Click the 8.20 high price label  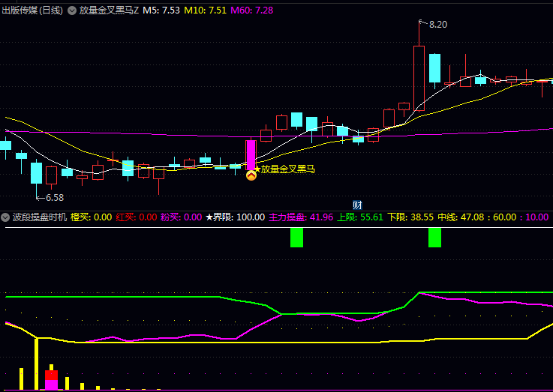pos(438,25)
